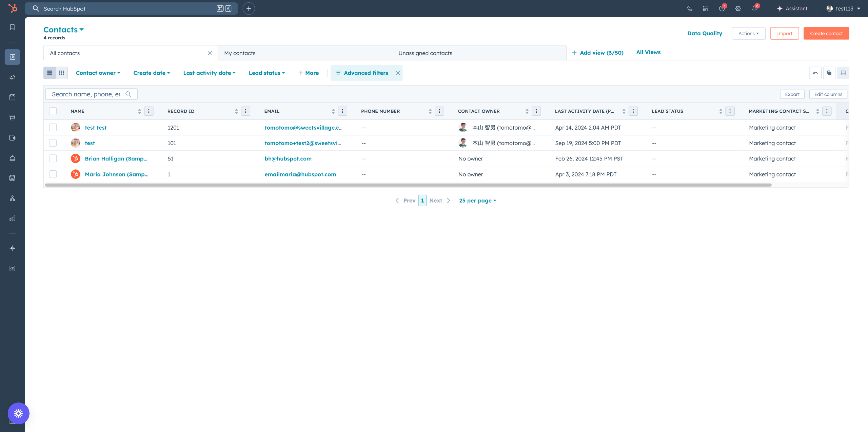Click the phone calling icon
This screenshot has height=432, width=868.
[x=690, y=8]
